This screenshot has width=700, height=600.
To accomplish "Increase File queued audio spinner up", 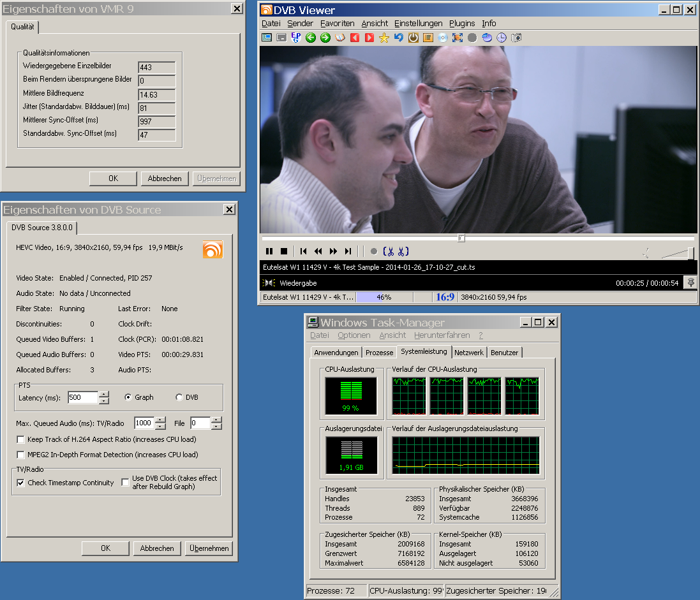I will 216,420.
